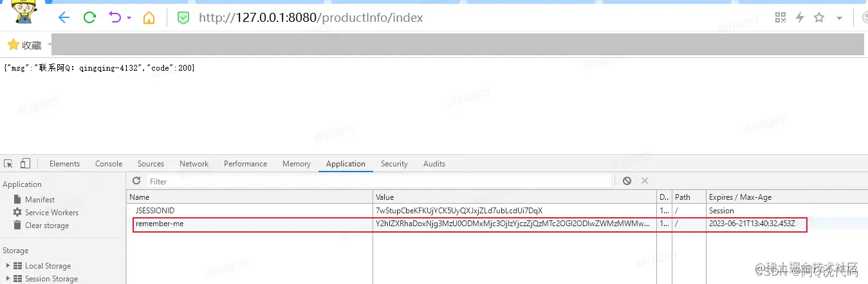
Task: Toggle the device toolbar icon
Action: pos(25,163)
